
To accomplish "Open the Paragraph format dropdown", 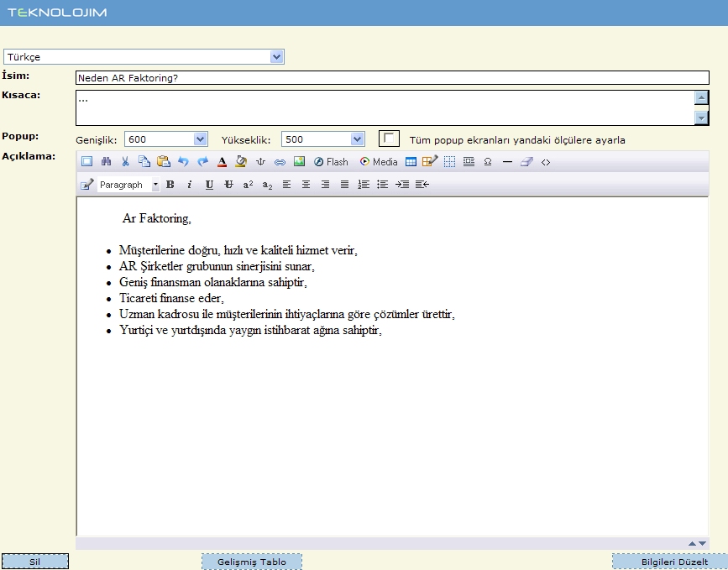I will (x=128, y=185).
